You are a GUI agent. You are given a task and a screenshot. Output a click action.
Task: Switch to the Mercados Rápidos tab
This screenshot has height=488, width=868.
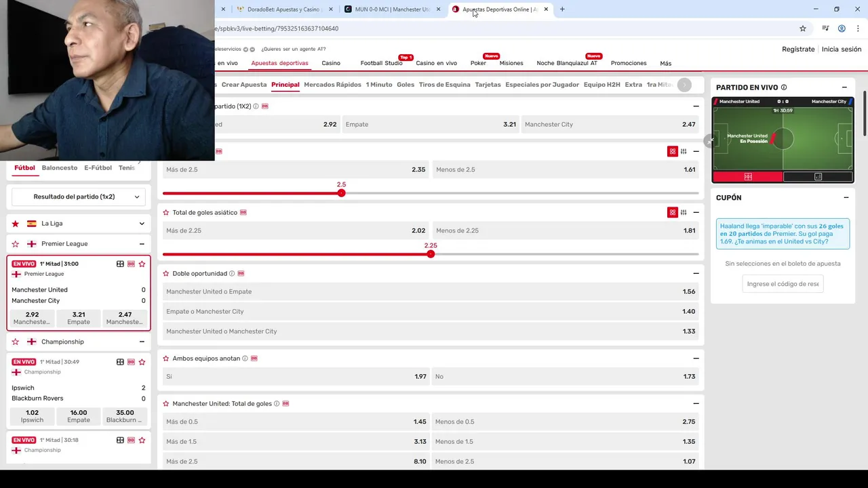[x=332, y=85]
